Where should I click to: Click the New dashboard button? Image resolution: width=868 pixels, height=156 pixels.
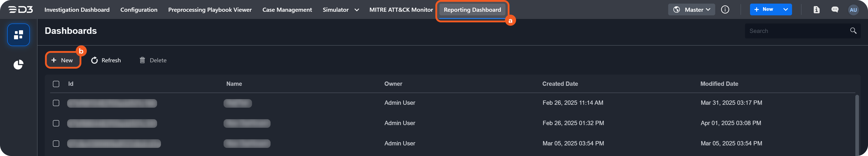tap(62, 60)
